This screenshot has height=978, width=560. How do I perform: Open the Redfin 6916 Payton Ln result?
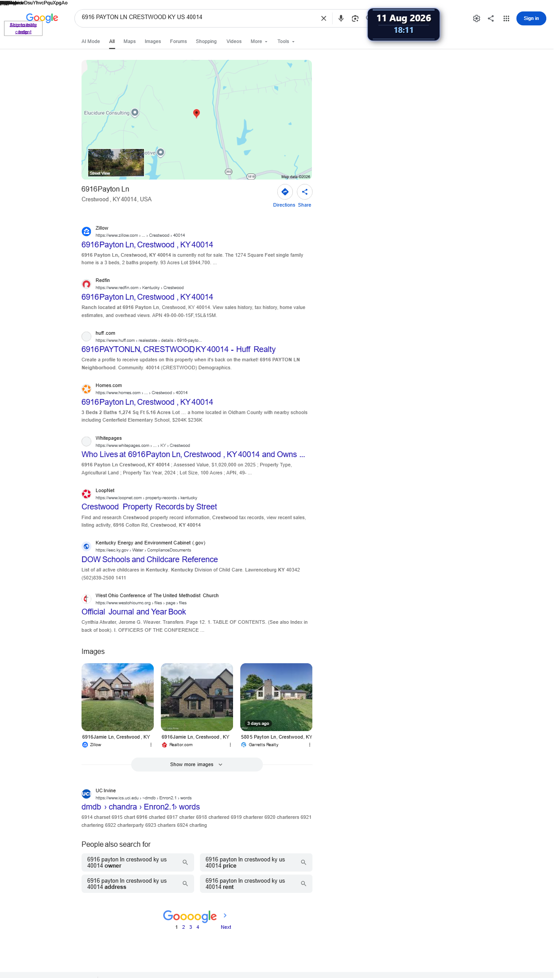147,297
